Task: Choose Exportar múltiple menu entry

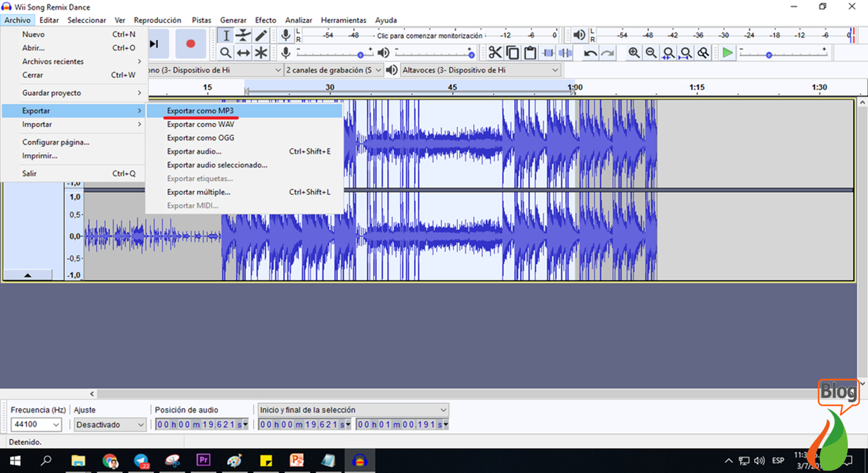Action: (245, 192)
